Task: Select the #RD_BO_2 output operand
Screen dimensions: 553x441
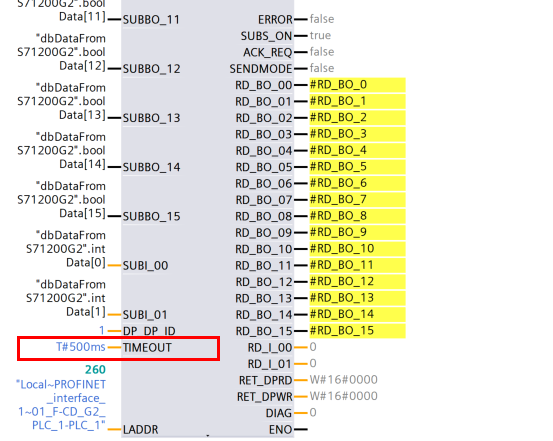Action: coord(357,118)
